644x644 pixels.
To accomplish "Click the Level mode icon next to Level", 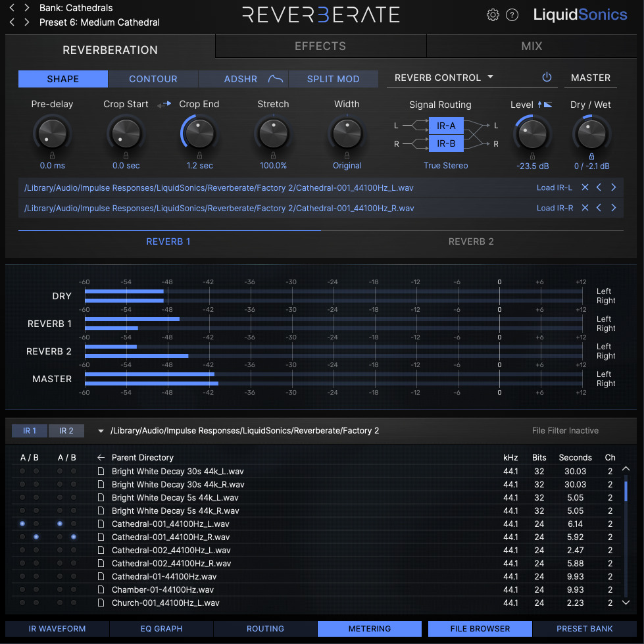I will point(545,105).
